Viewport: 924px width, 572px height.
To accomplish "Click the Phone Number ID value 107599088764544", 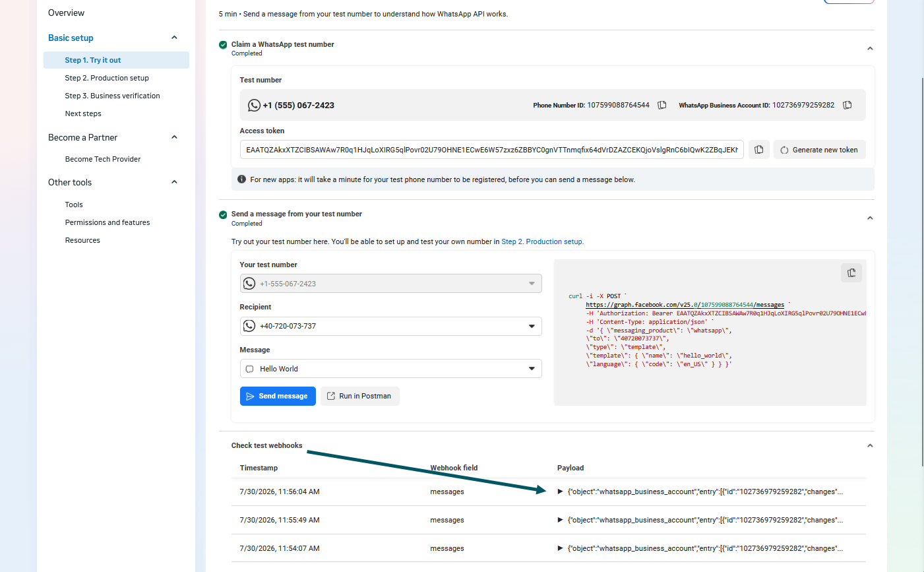I will click(x=618, y=105).
